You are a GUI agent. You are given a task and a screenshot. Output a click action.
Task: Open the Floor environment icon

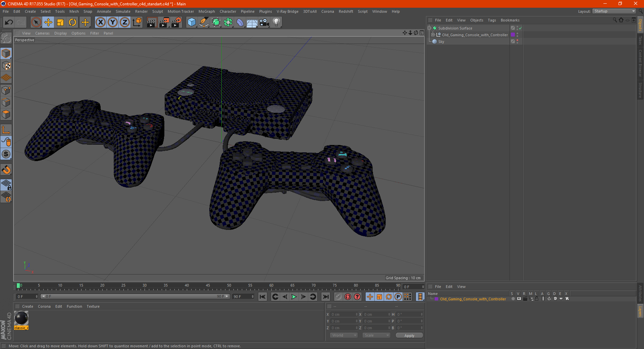[252, 22]
